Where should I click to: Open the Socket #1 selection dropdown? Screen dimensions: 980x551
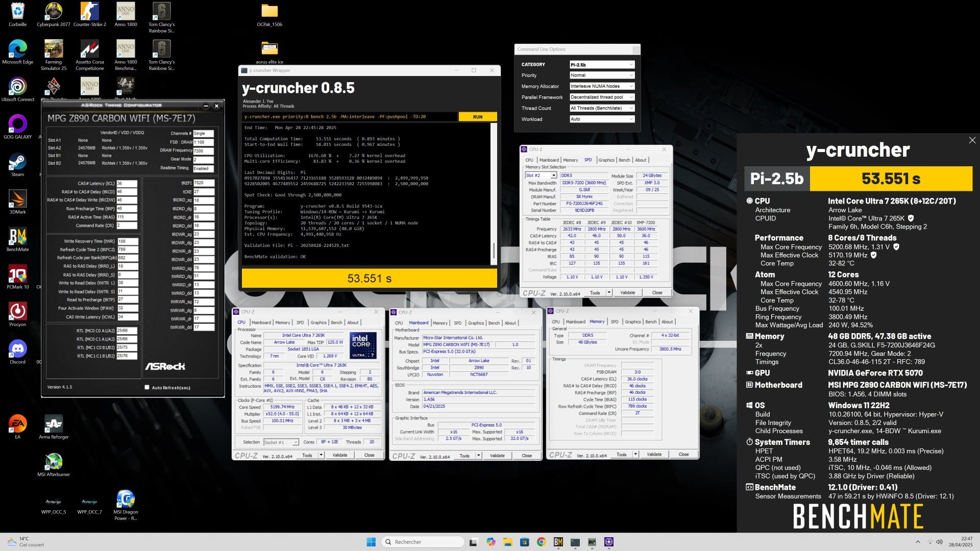tap(281, 442)
